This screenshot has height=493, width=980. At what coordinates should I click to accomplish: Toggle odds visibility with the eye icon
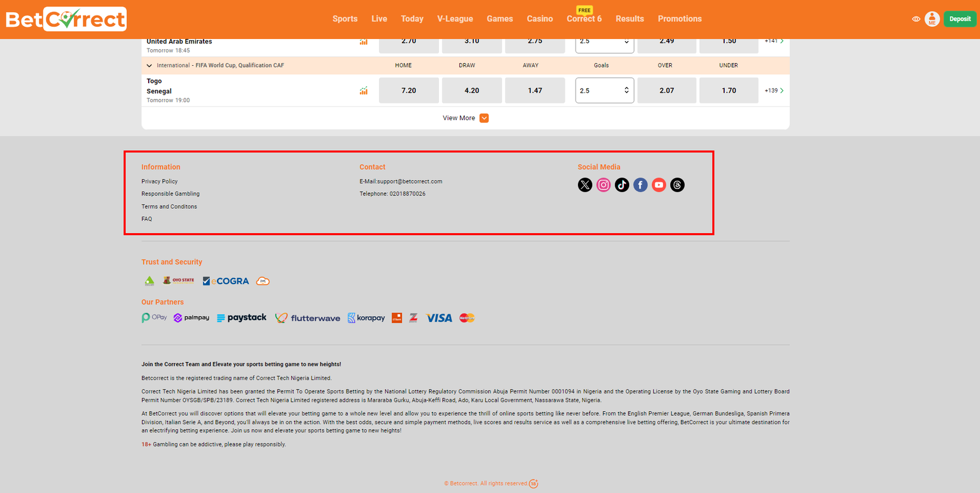pyautogui.click(x=916, y=19)
